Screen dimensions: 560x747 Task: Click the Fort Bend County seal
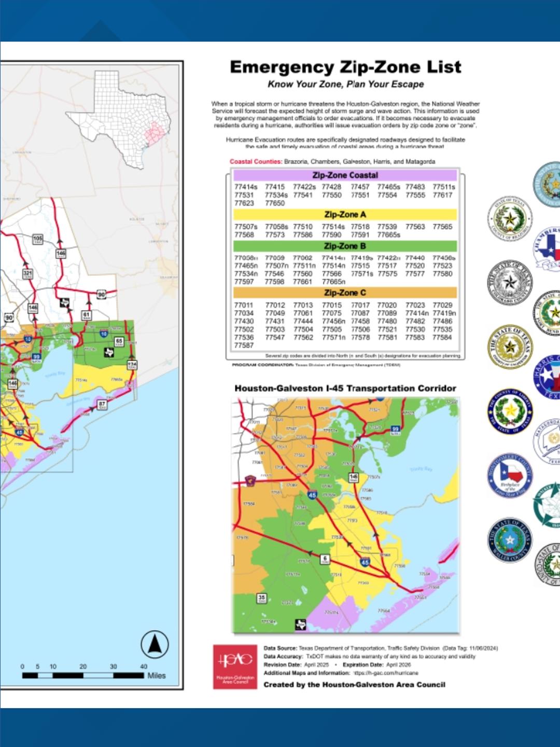547,313
